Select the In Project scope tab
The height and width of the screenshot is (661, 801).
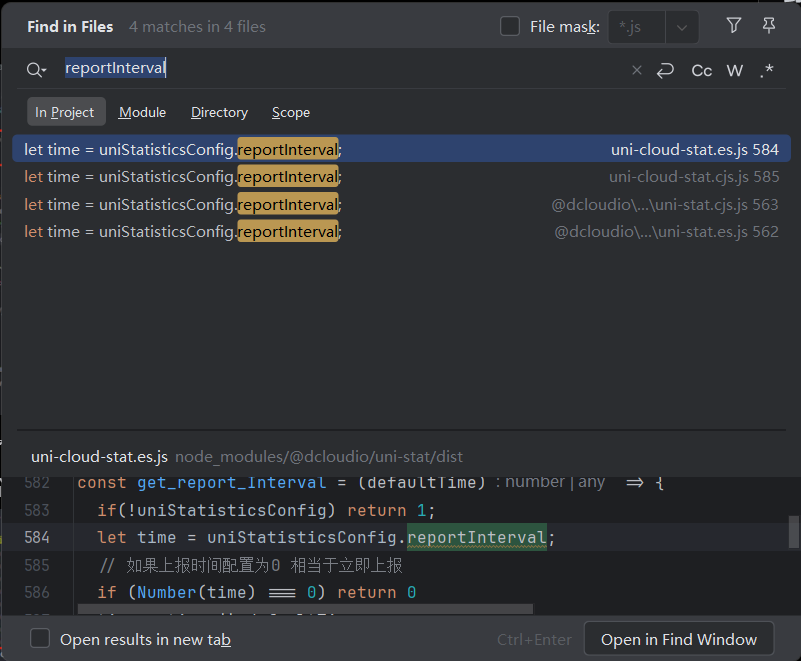coord(64,112)
